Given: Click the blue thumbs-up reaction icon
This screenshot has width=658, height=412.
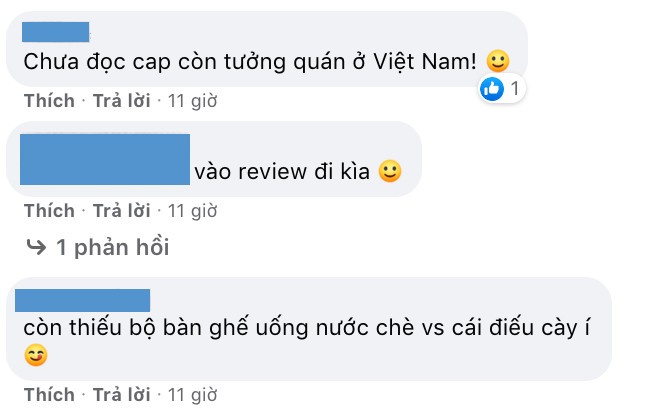Looking at the screenshot, I should pyautogui.click(x=491, y=89).
